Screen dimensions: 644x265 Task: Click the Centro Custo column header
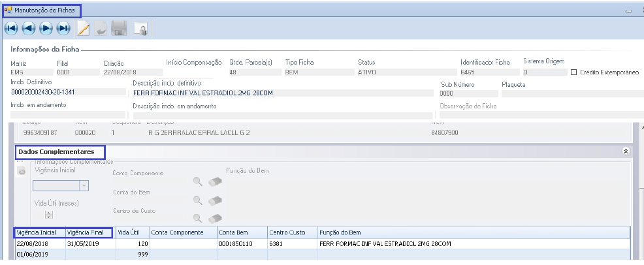pyautogui.click(x=293, y=232)
